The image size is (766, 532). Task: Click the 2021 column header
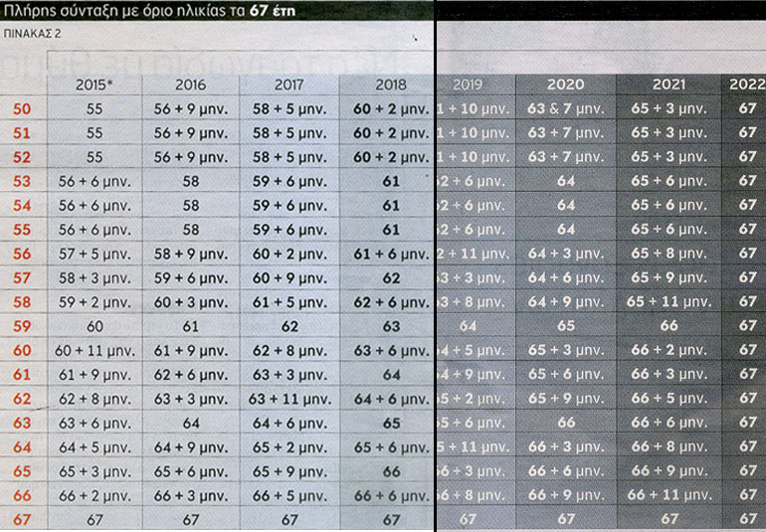670,85
